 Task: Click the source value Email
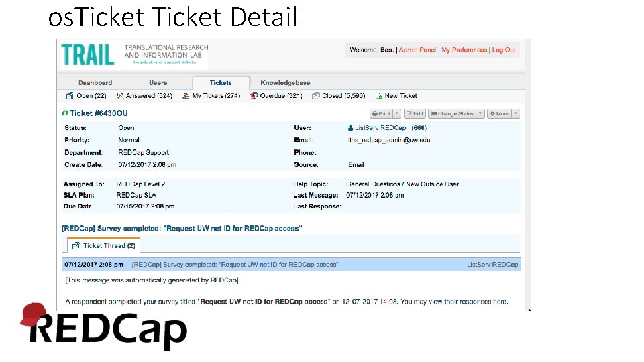pyautogui.click(x=356, y=165)
